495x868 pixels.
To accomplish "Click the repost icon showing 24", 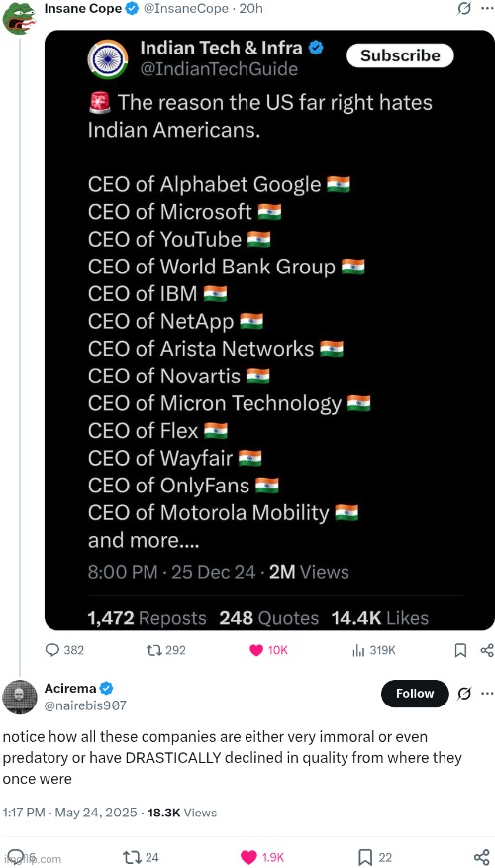I will point(130,857).
